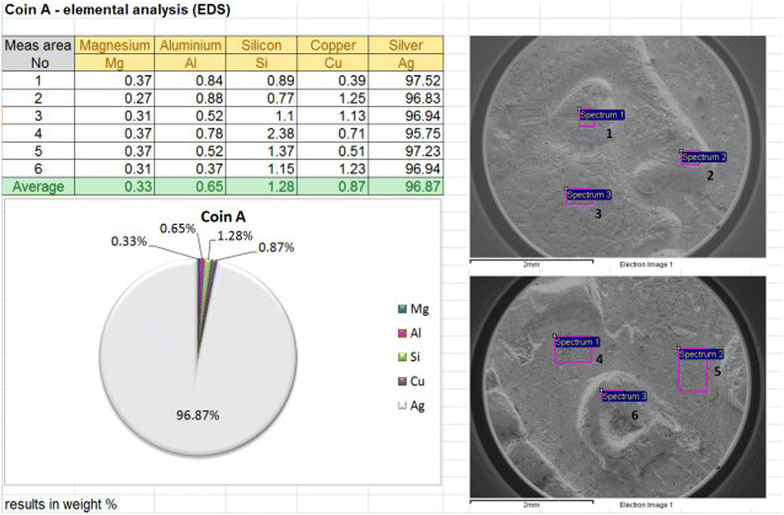784x515 pixels.
Task: Click the 96.87% data label in pie
Action: (198, 415)
